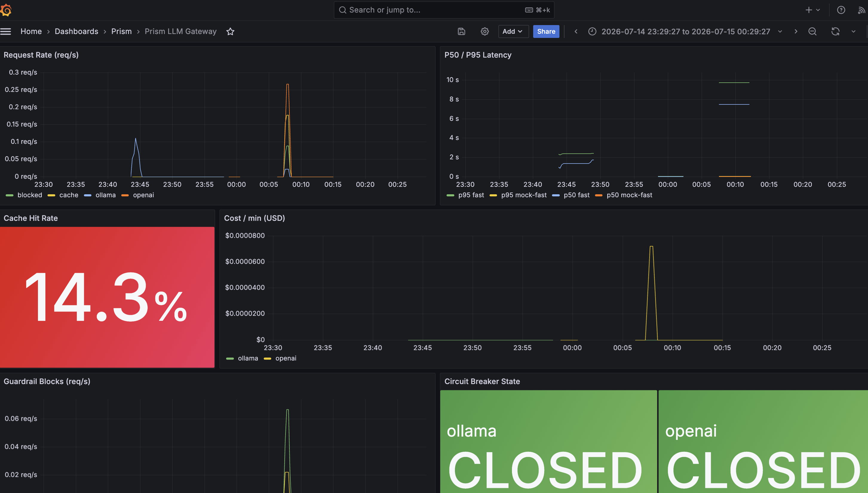Viewport: 868px width, 493px height.
Task: Refresh the dashboard
Action: point(835,32)
